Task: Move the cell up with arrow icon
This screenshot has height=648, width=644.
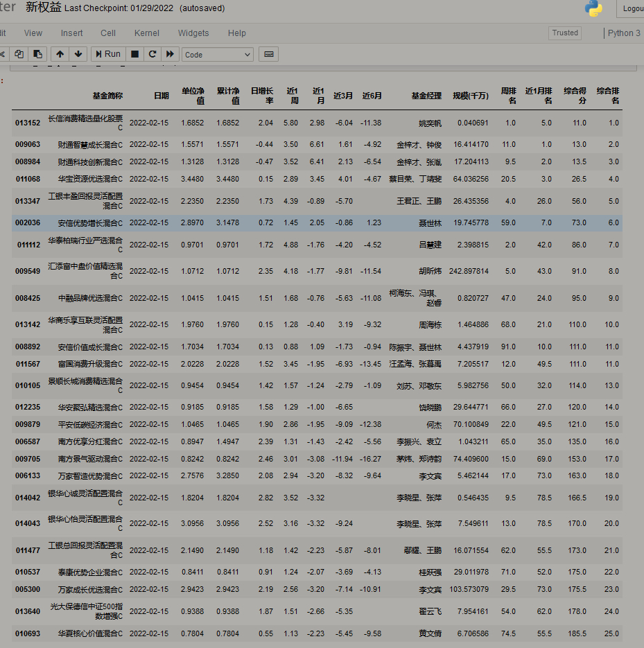Action: point(60,54)
